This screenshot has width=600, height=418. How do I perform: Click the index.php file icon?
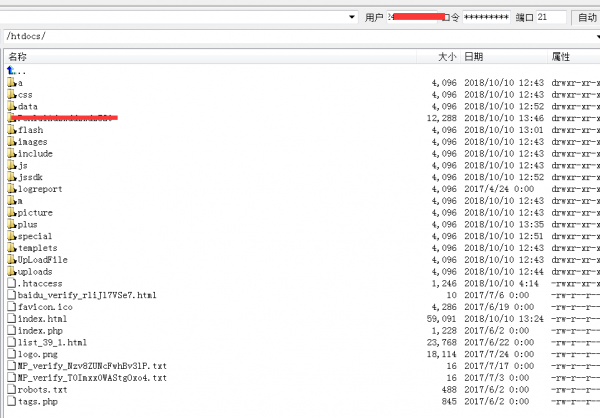coord(12,330)
